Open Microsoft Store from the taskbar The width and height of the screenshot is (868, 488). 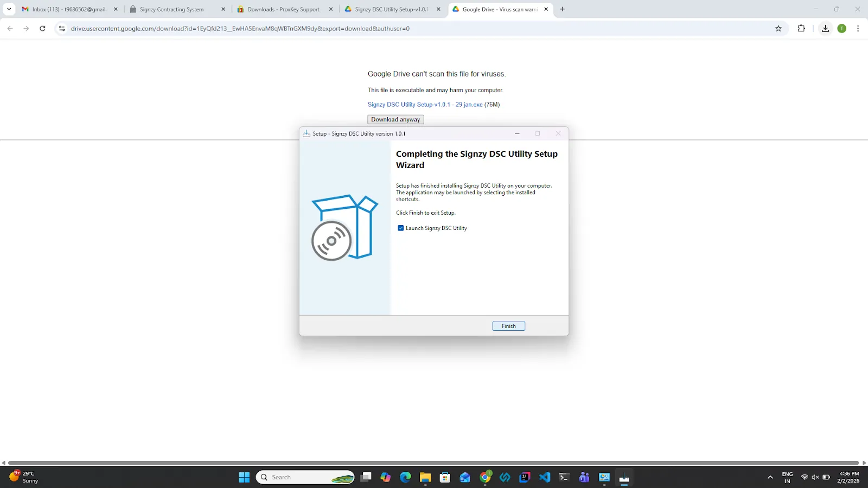(445, 477)
